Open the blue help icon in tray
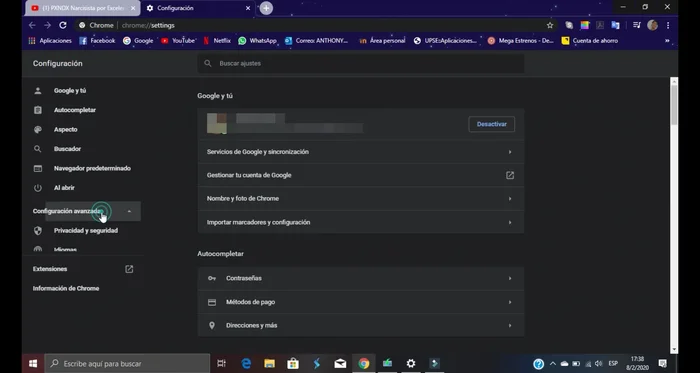This screenshot has width=700, height=373. pos(539,364)
